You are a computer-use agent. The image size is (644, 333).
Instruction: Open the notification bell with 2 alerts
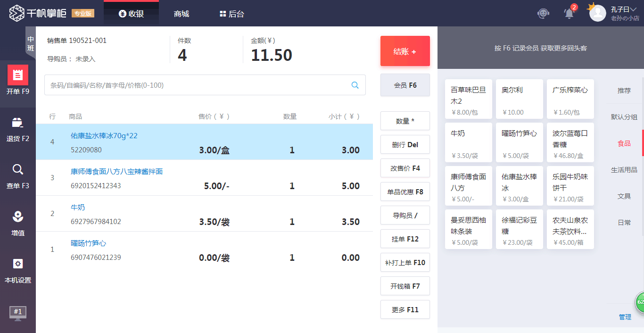coord(569,14)
